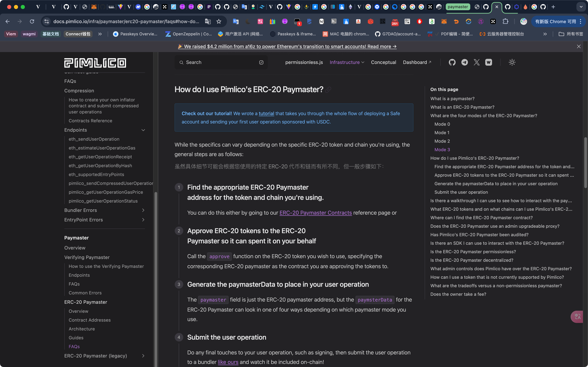The height and width of the screenshot is (367, 588).
Task: Close the current active browser tab
Action: (497, 7)
